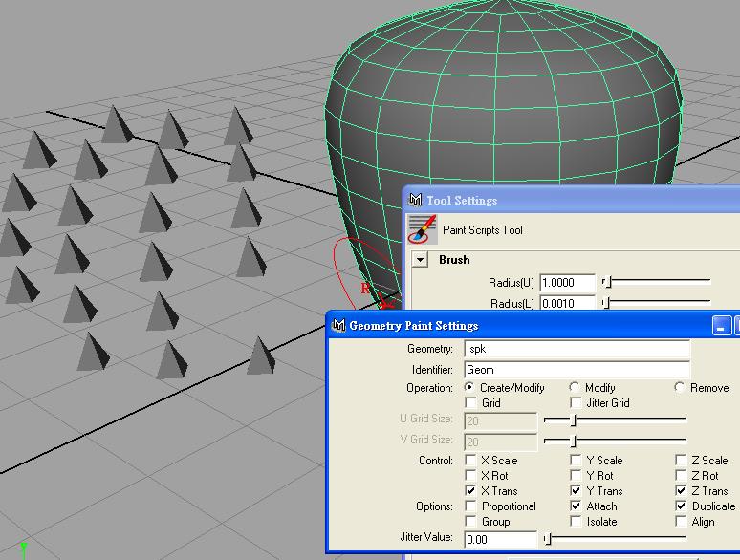The image size is (740, 560).
Task: Collapse the Brush section
Action: pos(420,260)
